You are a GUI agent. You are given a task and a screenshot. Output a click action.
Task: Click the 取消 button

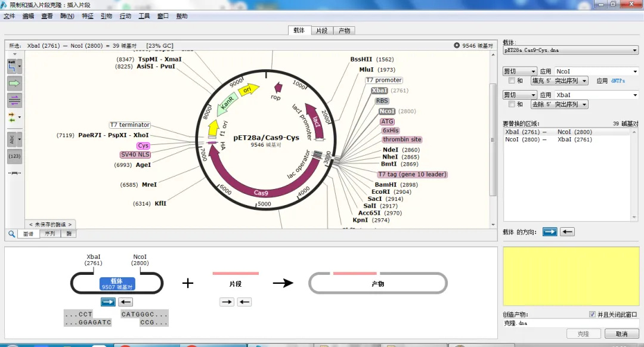coord(621,334)
